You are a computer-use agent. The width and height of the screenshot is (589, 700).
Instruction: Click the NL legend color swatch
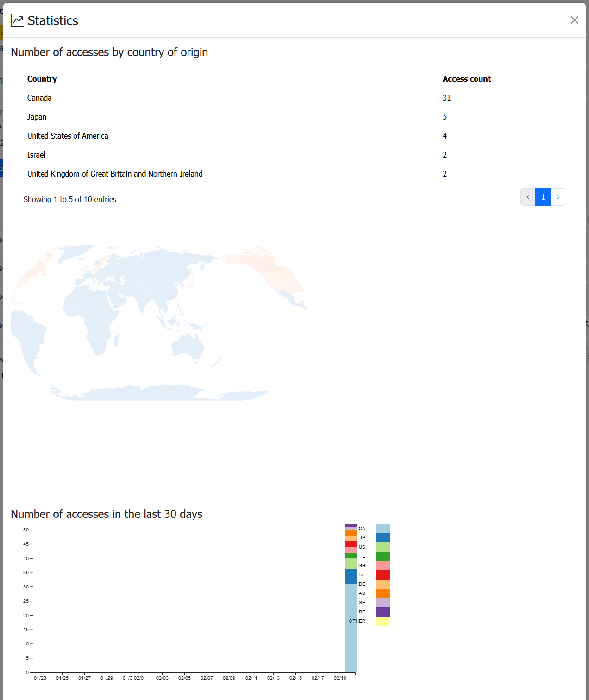tap(383, 575)
